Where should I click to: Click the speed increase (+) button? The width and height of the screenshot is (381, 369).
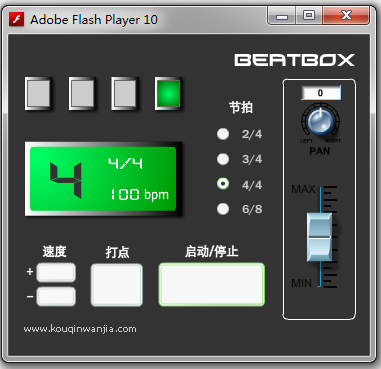pyautogui.click(x=56, y=272)
